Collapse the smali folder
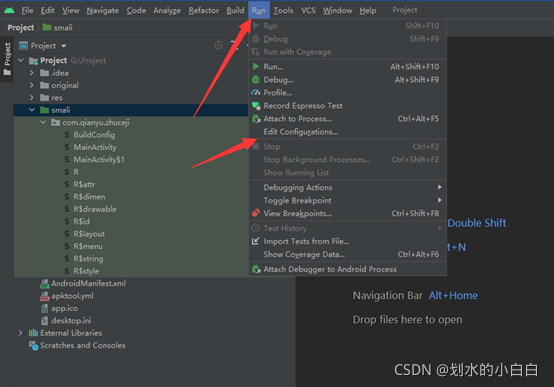This screenshot has height=387, width=554. point(32,110)
